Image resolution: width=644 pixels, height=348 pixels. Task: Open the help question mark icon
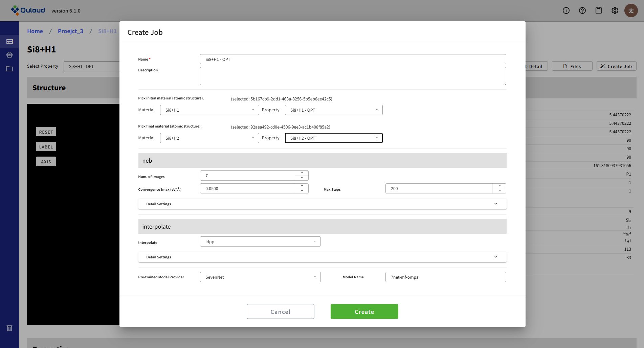582,10
